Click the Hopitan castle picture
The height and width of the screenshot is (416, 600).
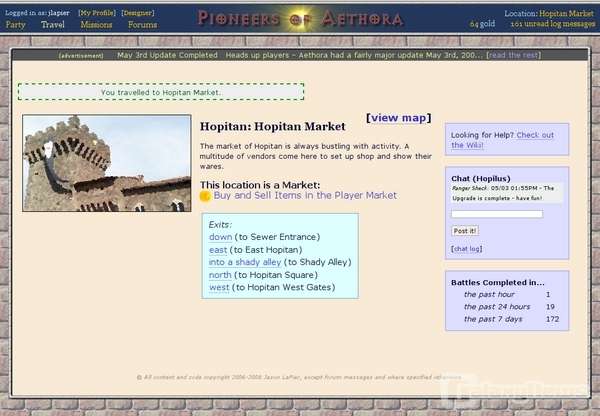click(107, 163)
